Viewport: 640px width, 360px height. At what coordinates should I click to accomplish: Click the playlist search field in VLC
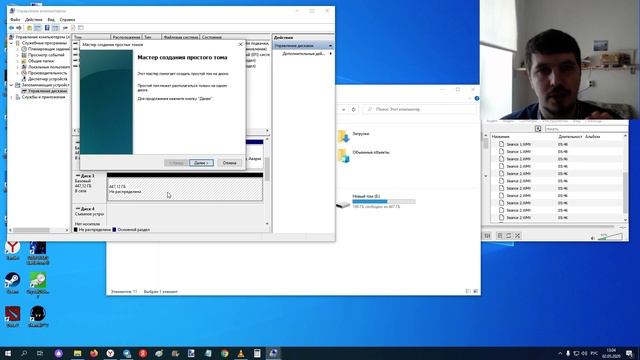coord(586,129)
